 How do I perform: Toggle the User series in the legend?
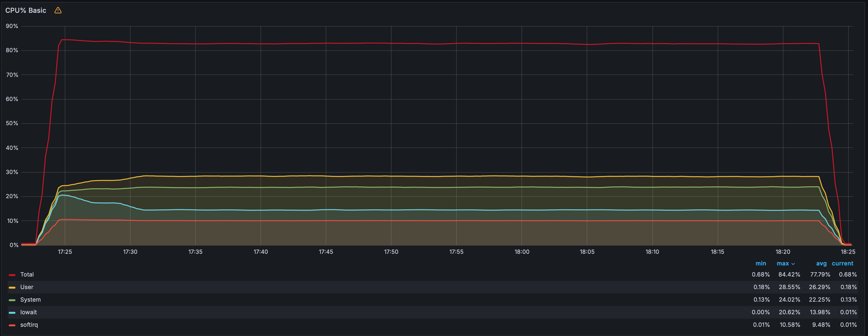pyautogui.click(x=27, y=287)
